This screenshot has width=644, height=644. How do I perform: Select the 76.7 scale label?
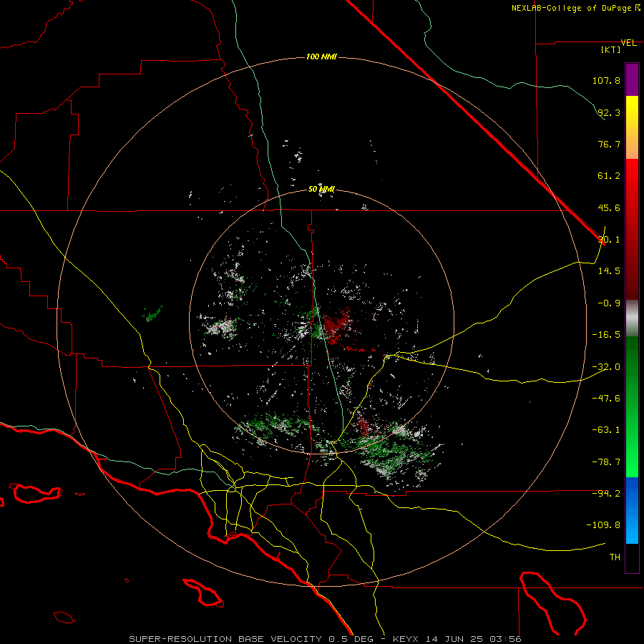609,144
